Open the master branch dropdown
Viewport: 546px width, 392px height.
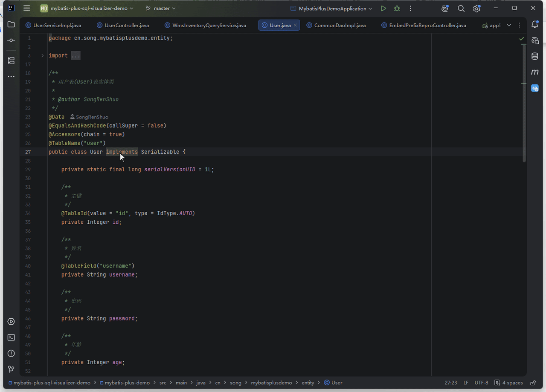pyautogui.click(x=160, y=9)
